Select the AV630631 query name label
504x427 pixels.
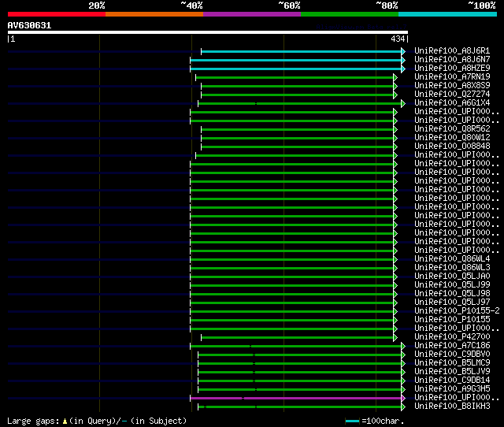tap(29, 25)
